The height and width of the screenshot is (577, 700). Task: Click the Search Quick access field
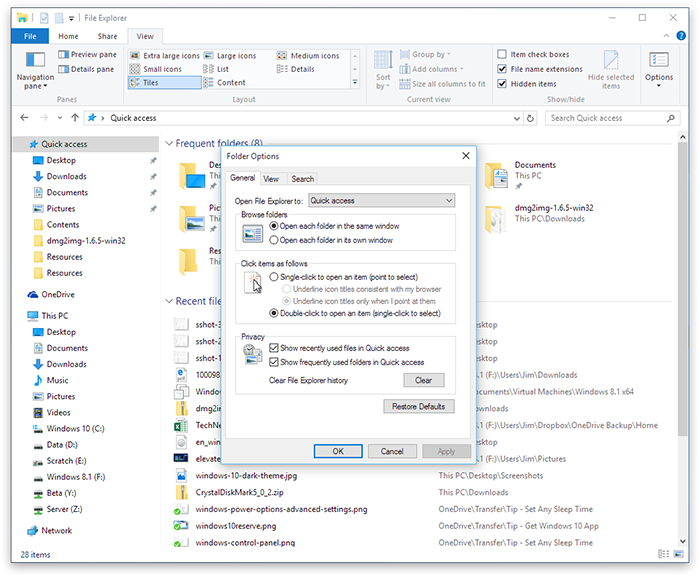coord(608,118)
